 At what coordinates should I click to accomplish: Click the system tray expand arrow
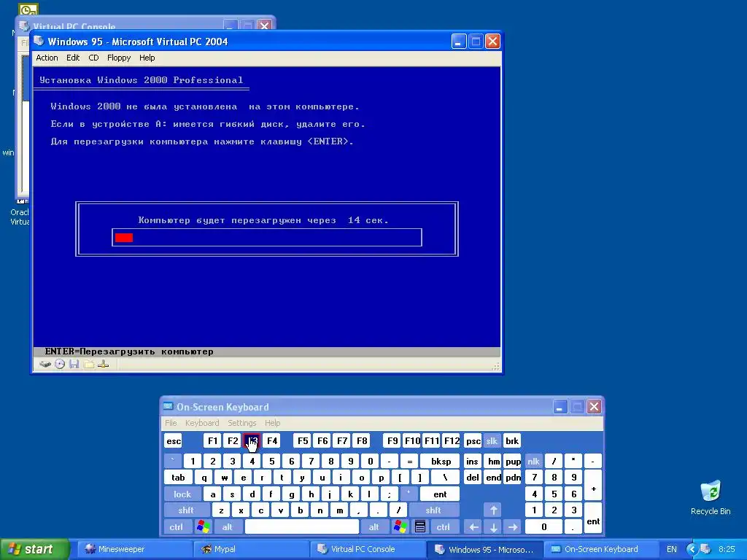(x=692, y=549)
